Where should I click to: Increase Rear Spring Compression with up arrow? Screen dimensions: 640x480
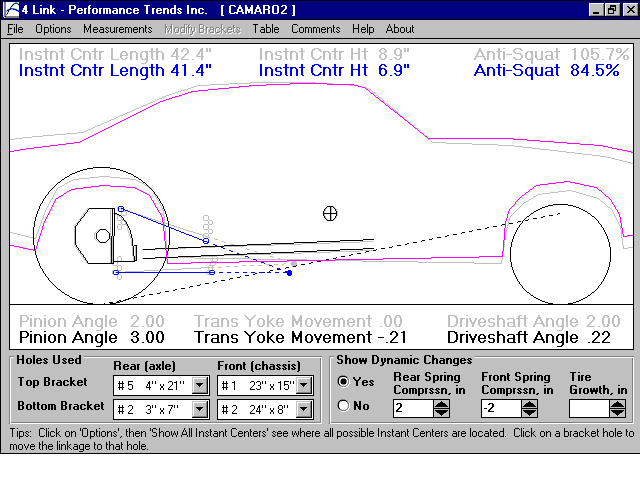coord(441,404)
